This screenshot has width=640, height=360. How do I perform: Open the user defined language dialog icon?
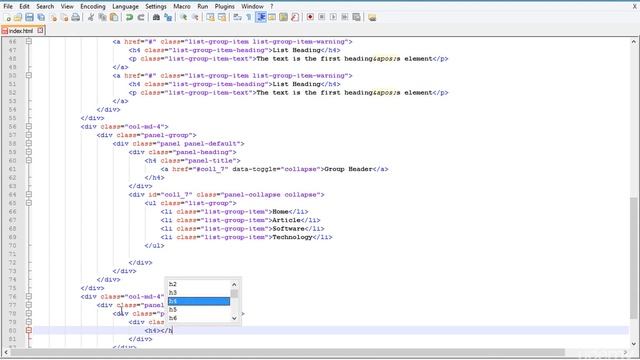click(272, 18)
